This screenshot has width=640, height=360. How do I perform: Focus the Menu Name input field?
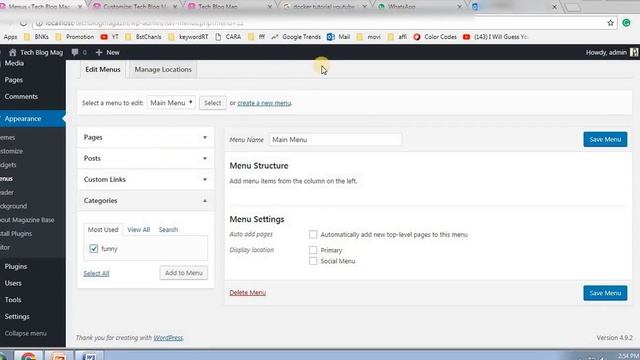click(335, 140)
